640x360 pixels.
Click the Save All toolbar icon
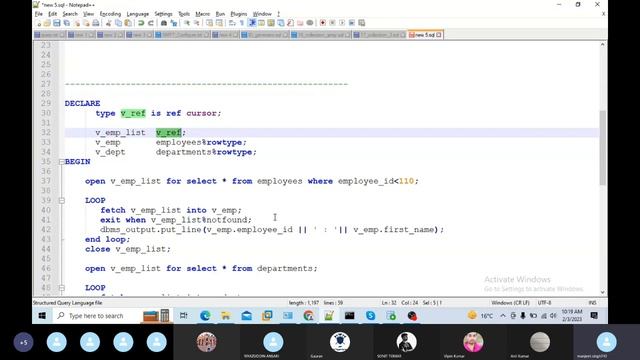point(67,23)
